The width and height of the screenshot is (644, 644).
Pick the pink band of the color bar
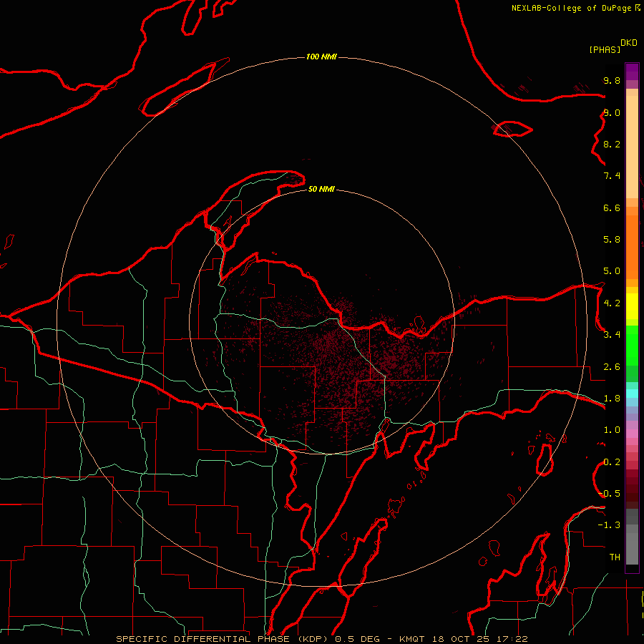point(632,434)
